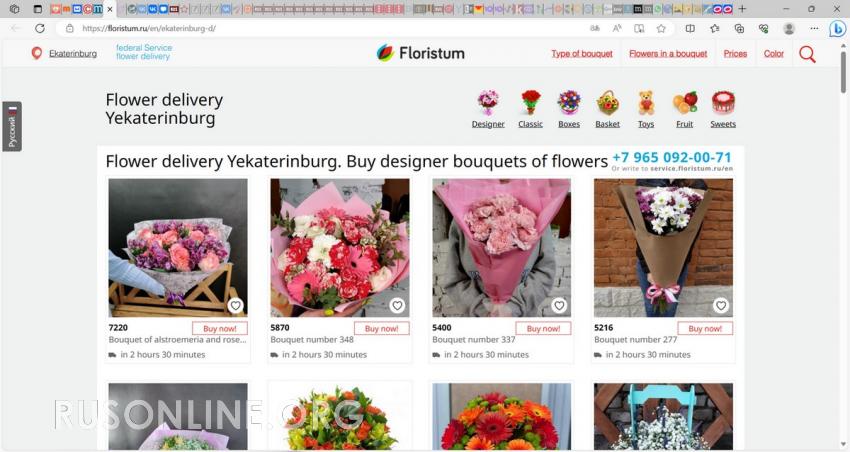Open the Boxes category link
Viewport: 850px width, 452px height.
pos(569,124)
